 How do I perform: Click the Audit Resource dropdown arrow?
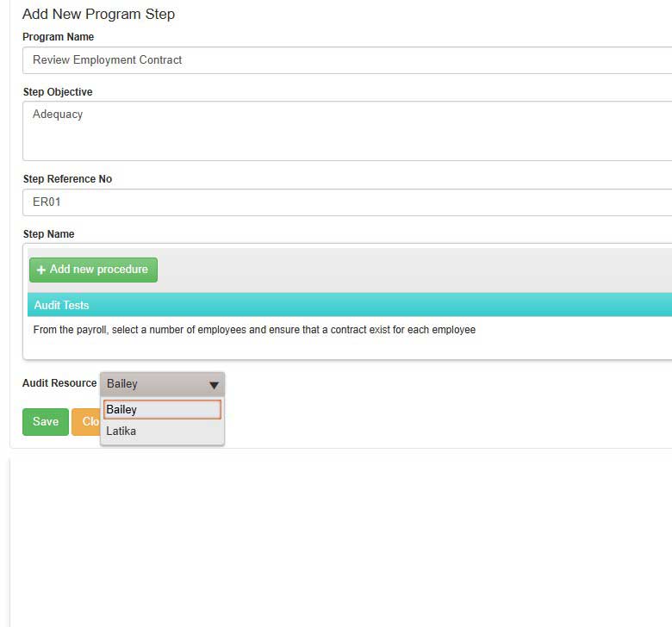tap(214, 385)
